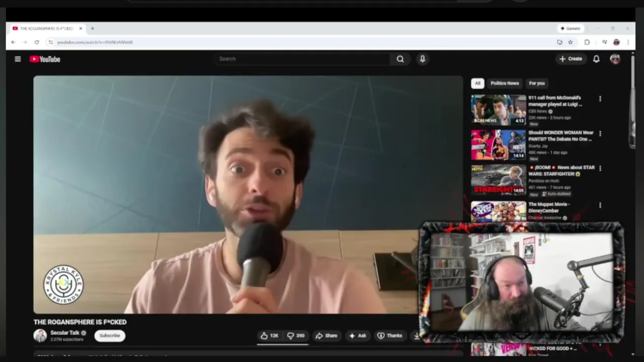
Task: Click the '2.07M subscribers' text
Action: click(66, 340)
